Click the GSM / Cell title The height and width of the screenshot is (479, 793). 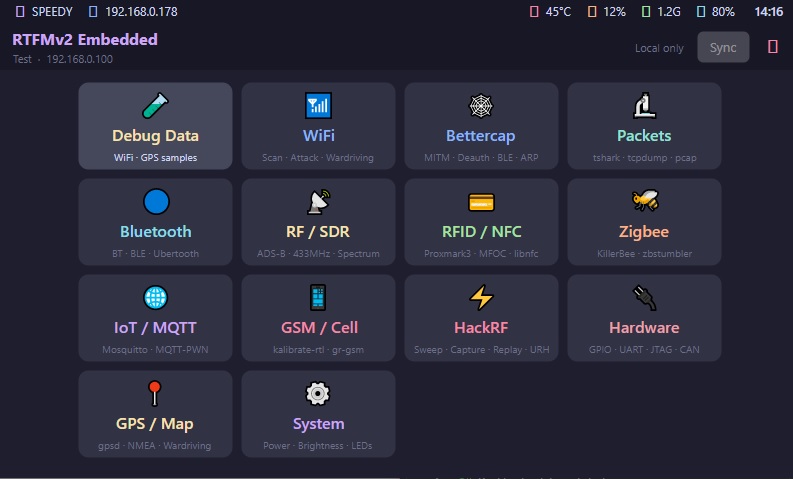coord(319,328)
